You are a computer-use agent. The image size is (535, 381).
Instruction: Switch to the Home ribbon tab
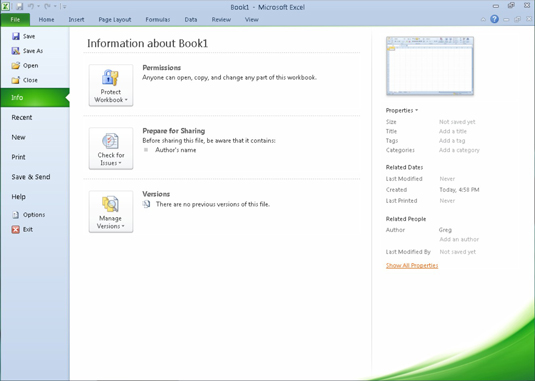[x=46, y=19]
